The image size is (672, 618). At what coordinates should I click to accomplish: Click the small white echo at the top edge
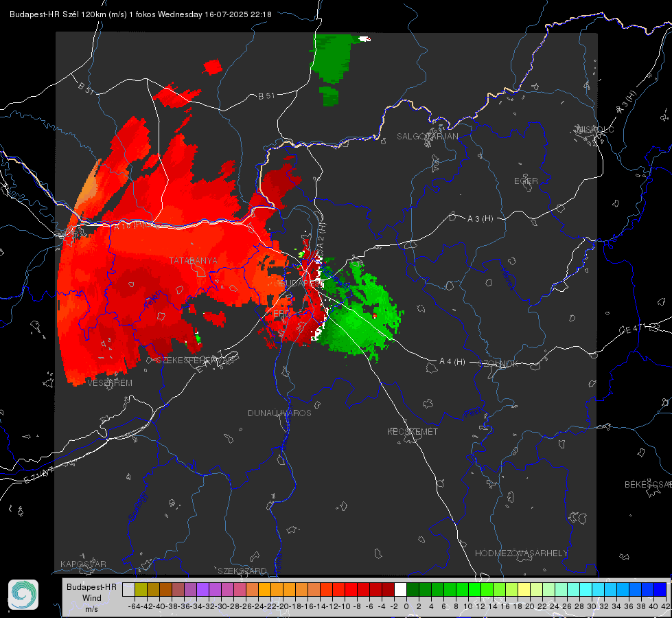(364, 39)
